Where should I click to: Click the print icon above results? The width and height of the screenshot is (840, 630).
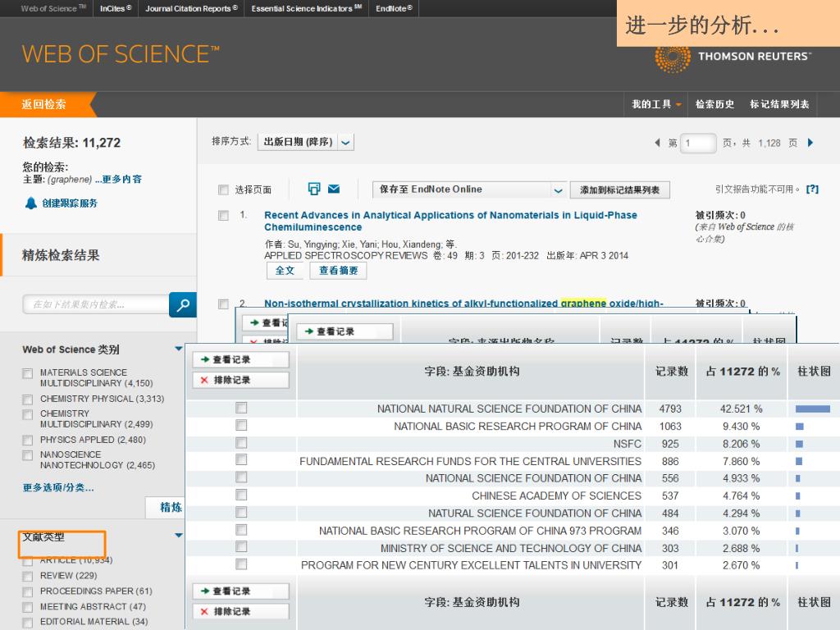click(x=314, y=189)
